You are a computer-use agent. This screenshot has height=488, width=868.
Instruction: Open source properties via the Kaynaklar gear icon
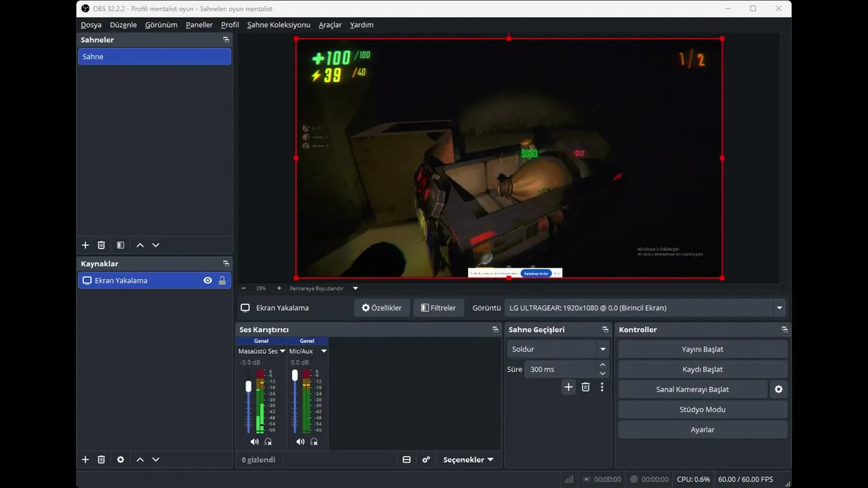pos(120,460)
